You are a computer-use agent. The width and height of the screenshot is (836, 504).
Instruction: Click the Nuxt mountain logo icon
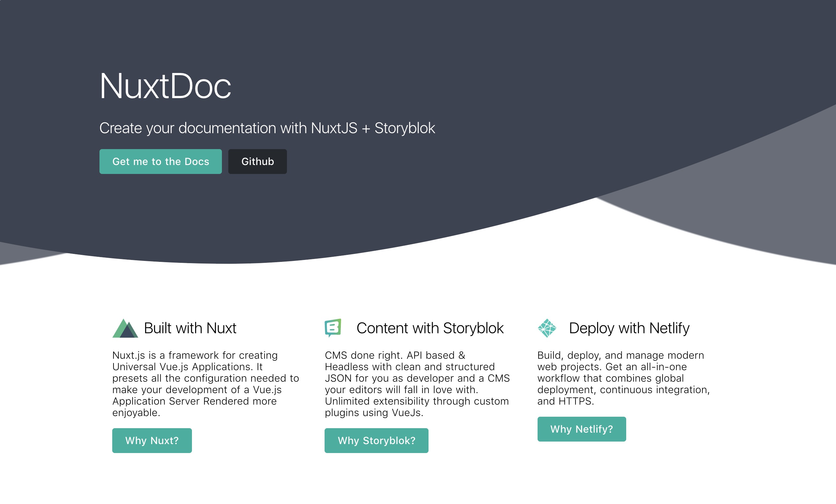(x=125, y=328)
